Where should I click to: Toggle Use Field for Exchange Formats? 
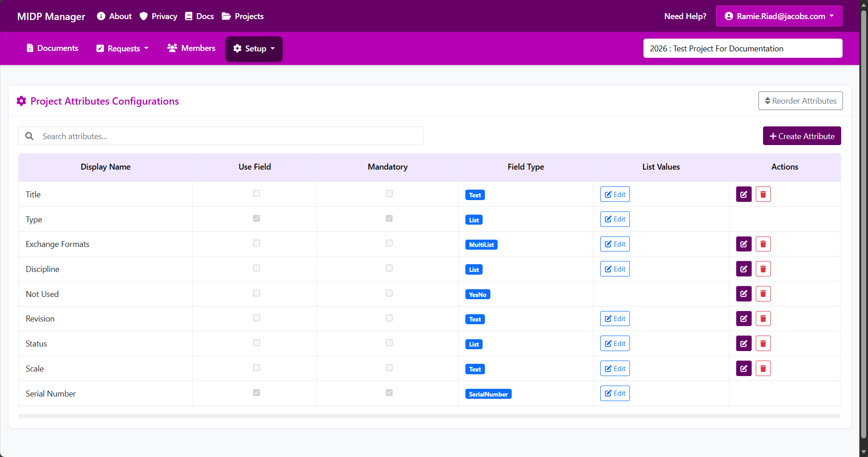256,243
